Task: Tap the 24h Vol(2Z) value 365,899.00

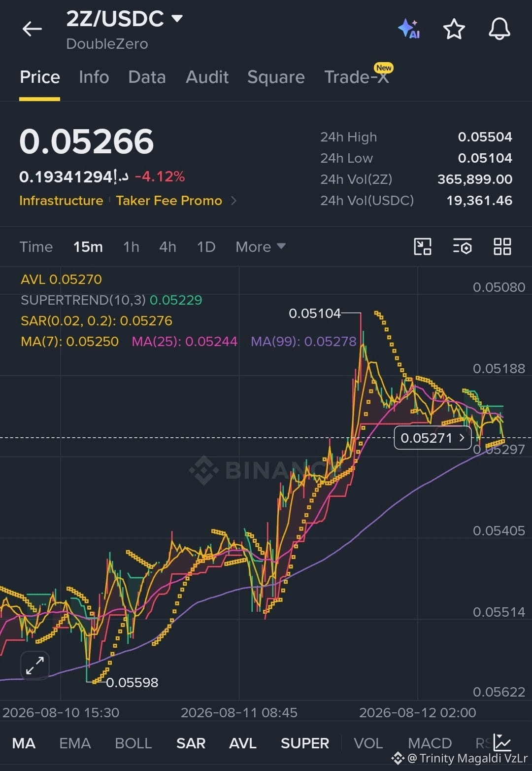Action: 475,179
